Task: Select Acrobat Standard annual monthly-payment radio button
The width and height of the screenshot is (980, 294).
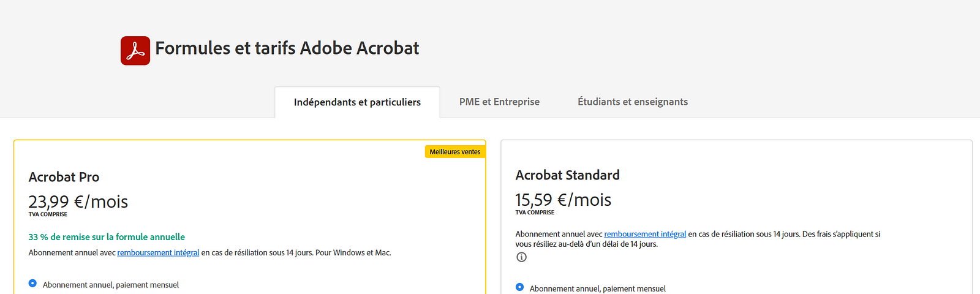Action: pyautogui.click(x=519, y=287)
